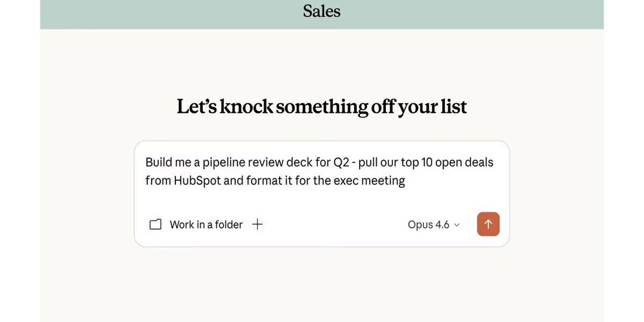Click empty space in the composer's bottom toolbar
Screen dimensions: 644x322
[x=334, y=225]
